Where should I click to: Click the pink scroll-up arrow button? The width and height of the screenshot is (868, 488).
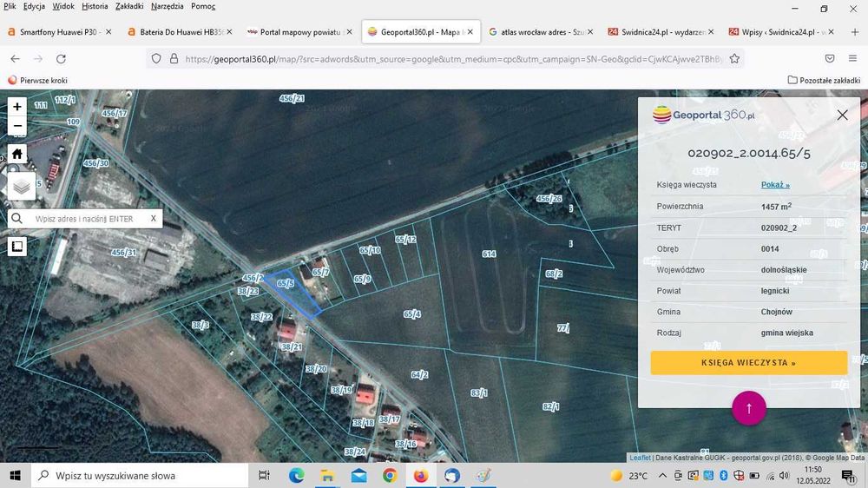tap(749, 408)
